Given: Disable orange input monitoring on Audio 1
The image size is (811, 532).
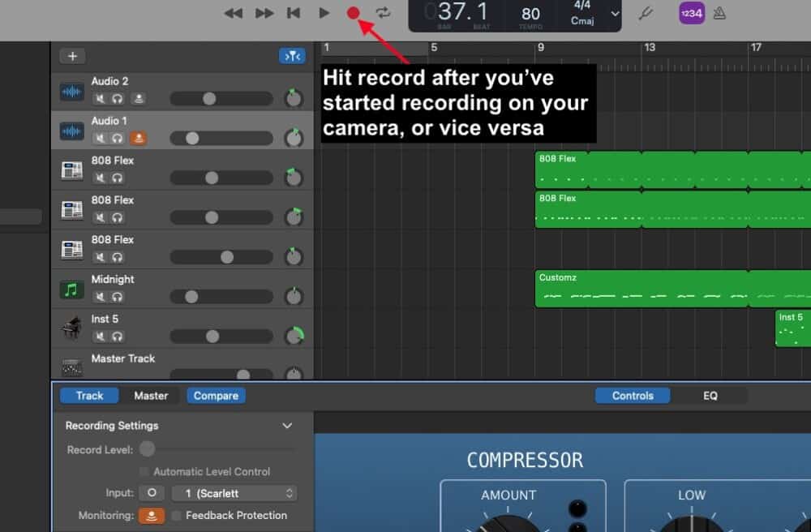Looking at the screenshot, I should click(x=138, y=138).
